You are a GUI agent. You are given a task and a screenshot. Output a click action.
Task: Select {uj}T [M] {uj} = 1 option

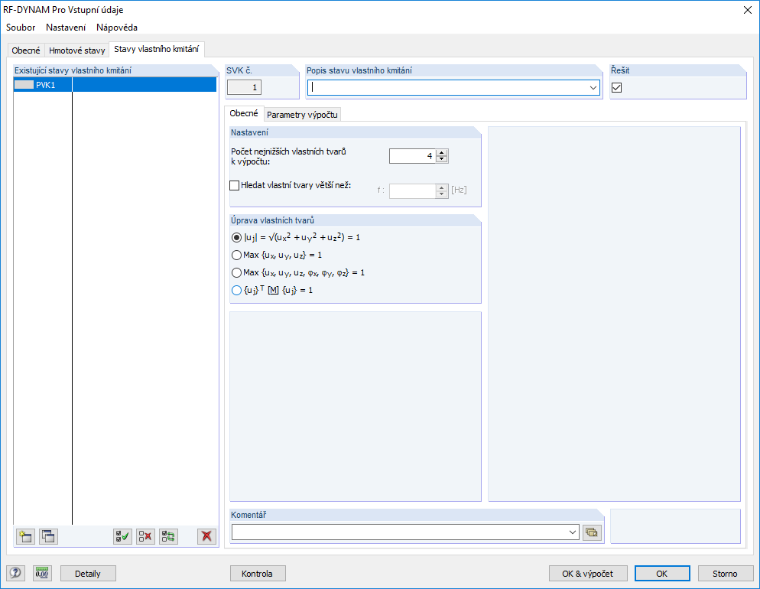pyautogui.click(x=236, y=290)
